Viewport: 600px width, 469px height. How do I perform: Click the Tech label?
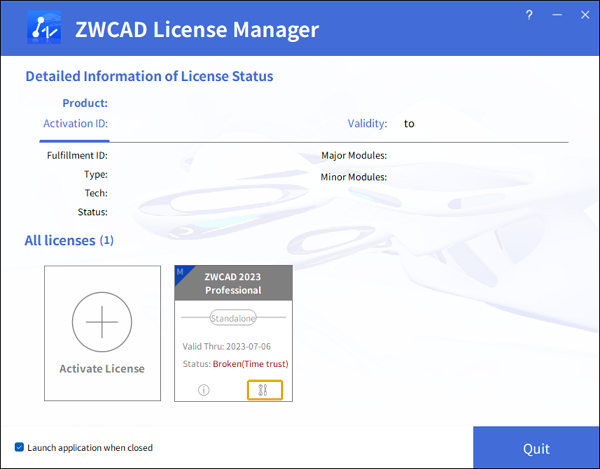click(x=96, y=193)
